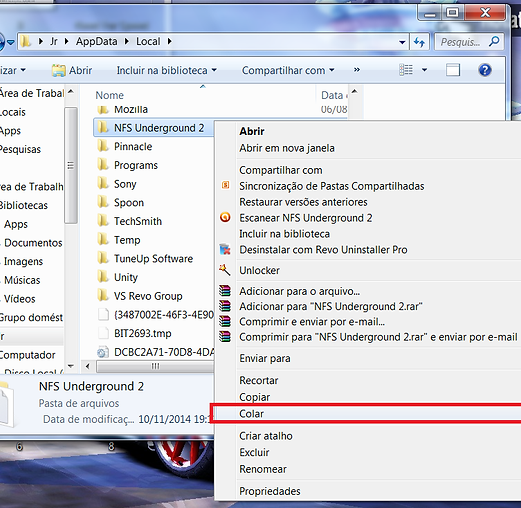Click the search magnifier icon

[494, 42]
